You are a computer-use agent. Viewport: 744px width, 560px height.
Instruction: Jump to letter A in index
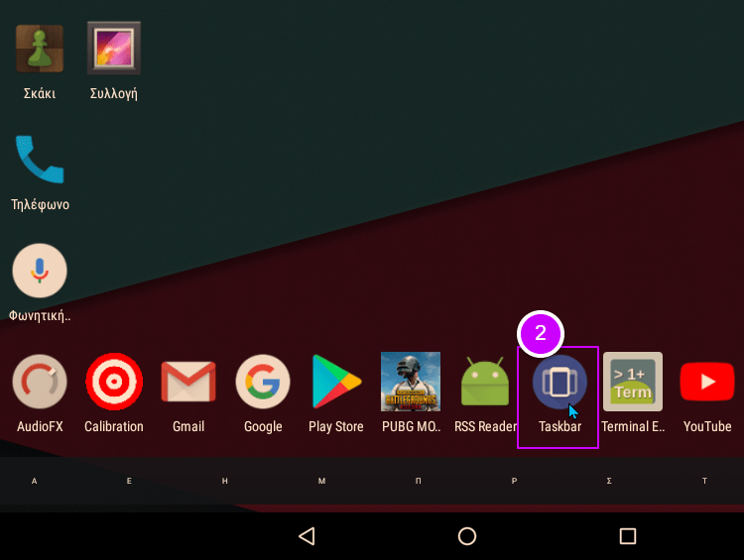click(x=34, y=481)
